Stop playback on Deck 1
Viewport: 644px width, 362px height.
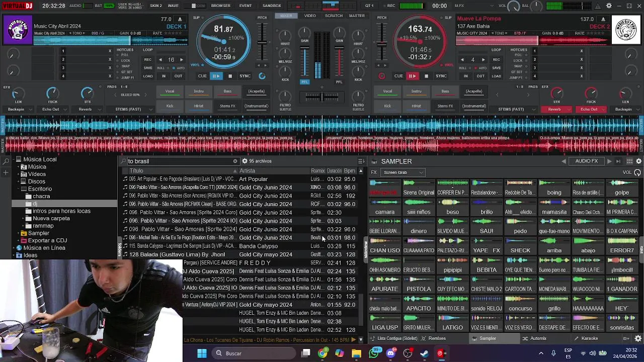230,76
